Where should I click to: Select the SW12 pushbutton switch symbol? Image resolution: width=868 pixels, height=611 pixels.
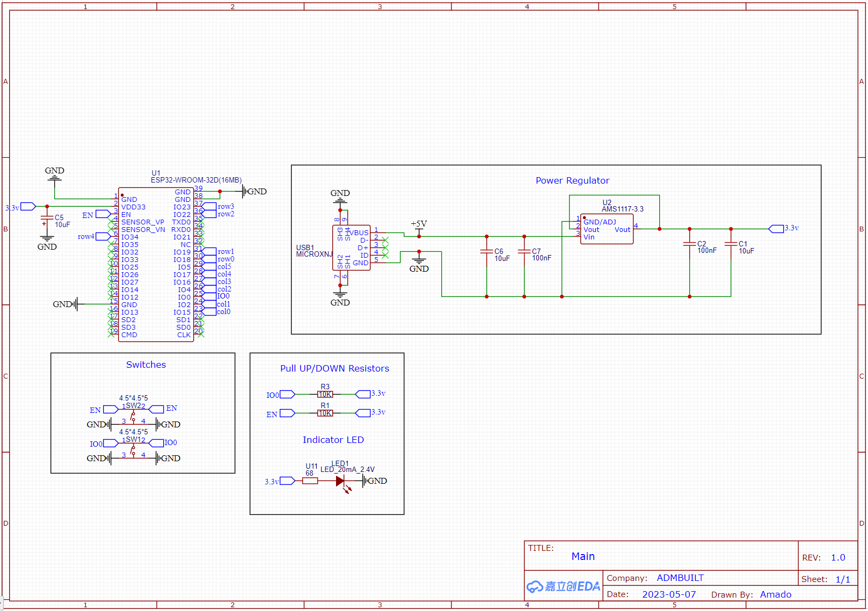[133, 448]
